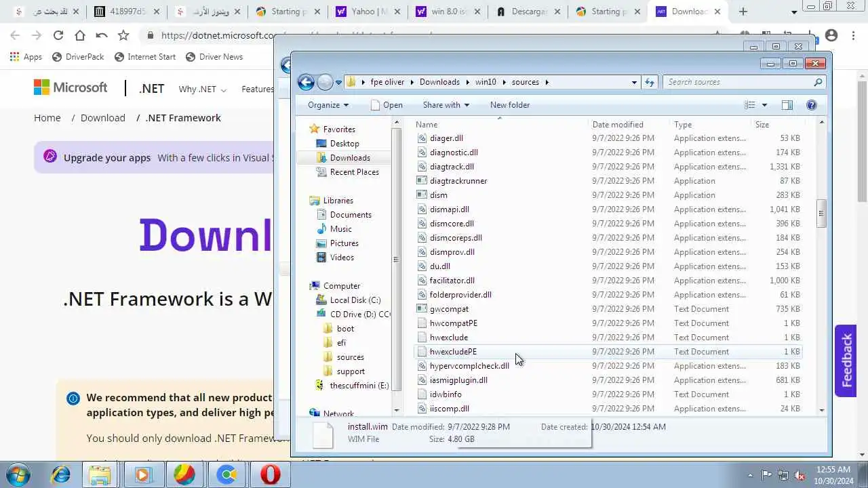Select the hwexcludePE file
The width and height of the screenshot is (868, 488).
pos(608,352)
